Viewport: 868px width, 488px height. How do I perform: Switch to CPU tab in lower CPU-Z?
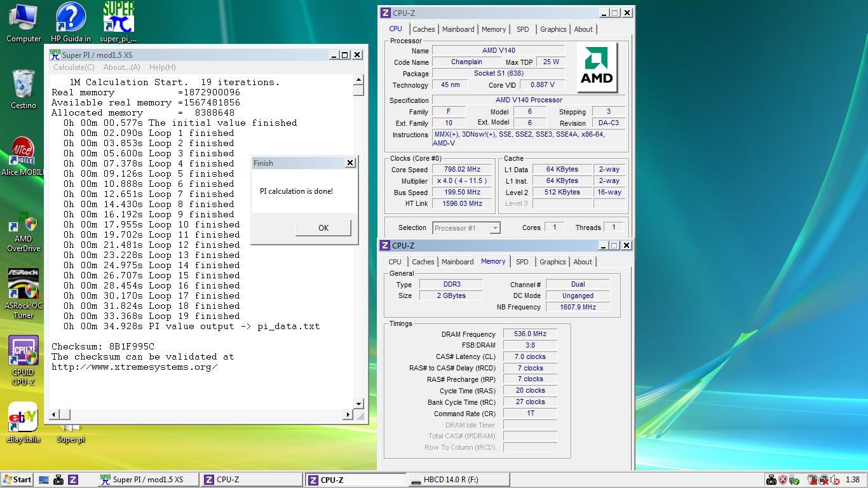pyautogui.click(x=395, y=262)
